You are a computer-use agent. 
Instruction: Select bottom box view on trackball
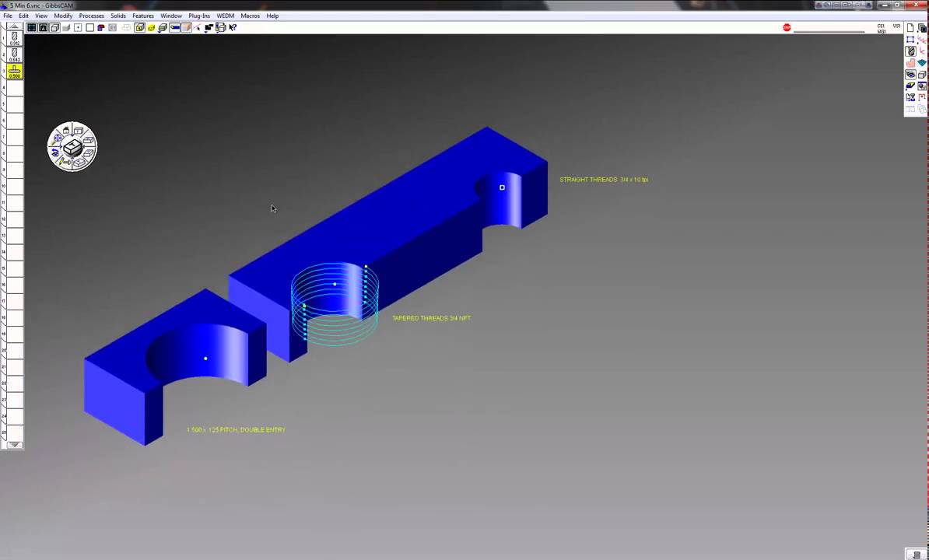(79, 162)
